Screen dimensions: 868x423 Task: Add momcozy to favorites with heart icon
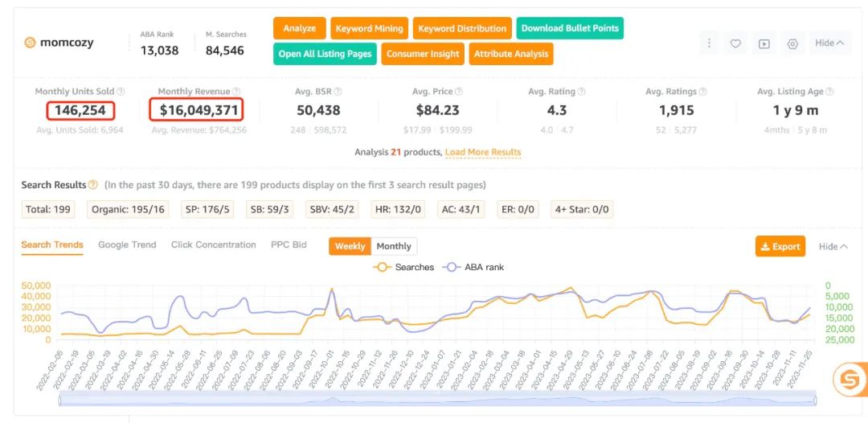[735, 43]
